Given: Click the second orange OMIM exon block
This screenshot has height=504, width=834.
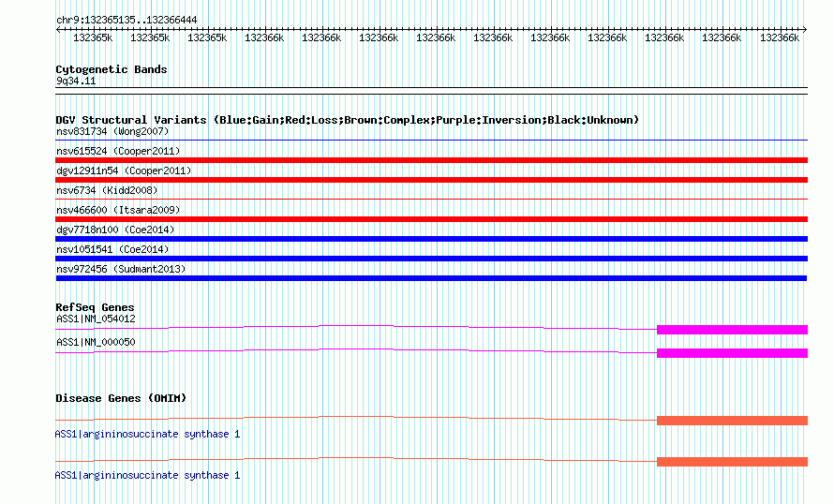Looking at the screenshot, I should tap(733, 462).
